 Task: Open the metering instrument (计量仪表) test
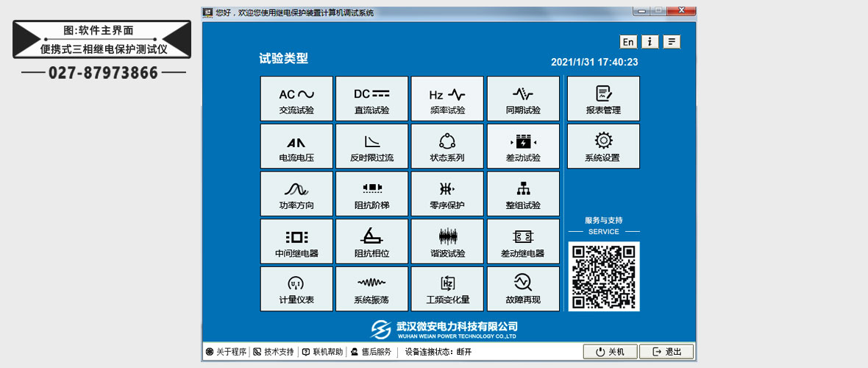(296, 289)
